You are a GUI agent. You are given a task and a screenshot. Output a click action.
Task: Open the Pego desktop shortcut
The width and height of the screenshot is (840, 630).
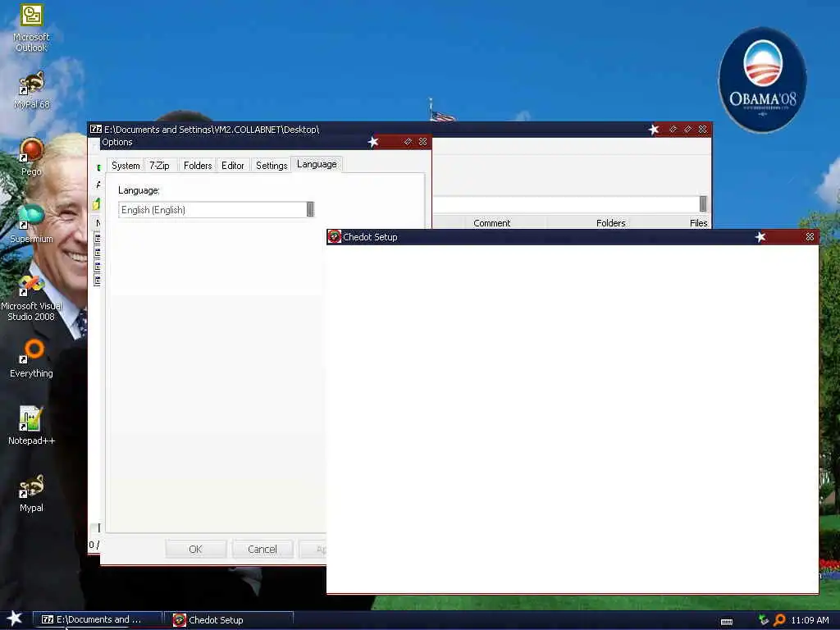(x=31, y=157)
